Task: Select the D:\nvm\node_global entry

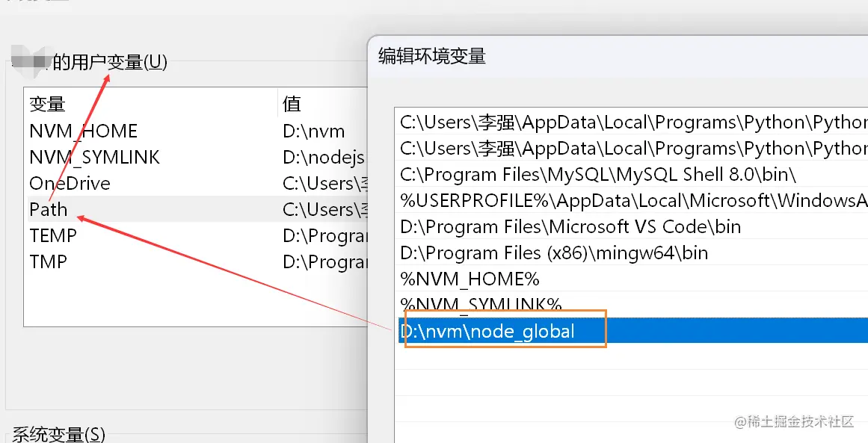Action: tap(632, 331)
